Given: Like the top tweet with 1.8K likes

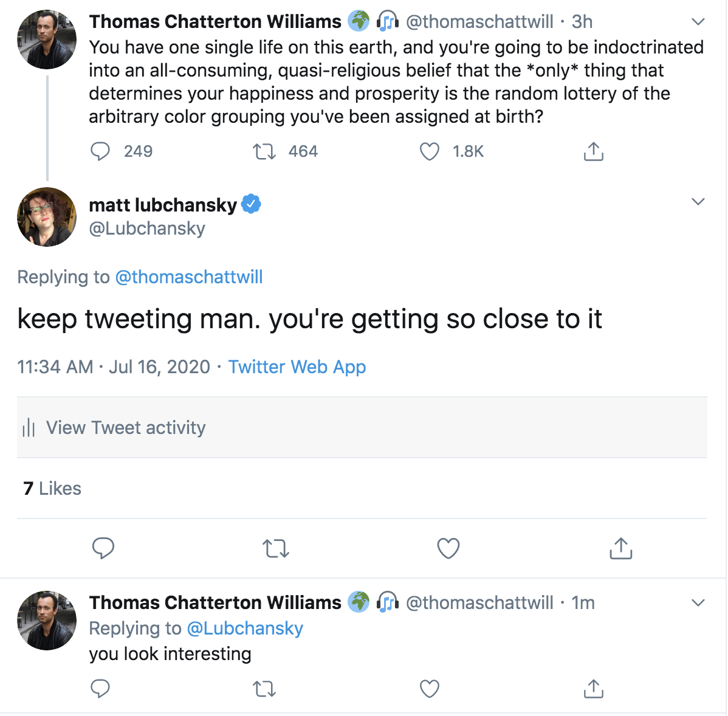Looking at the screenshot, I should (430, 151).
